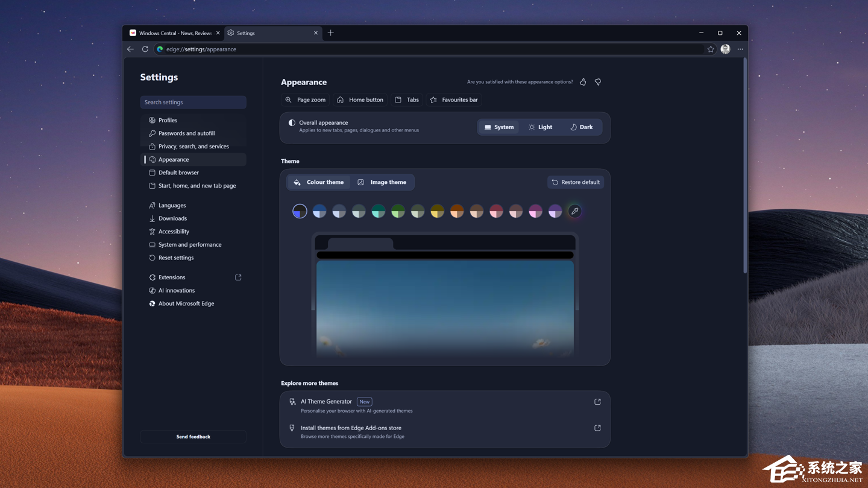Click the site info icon in address bar
Screen dimensions: 868x488
pos(160,49)
